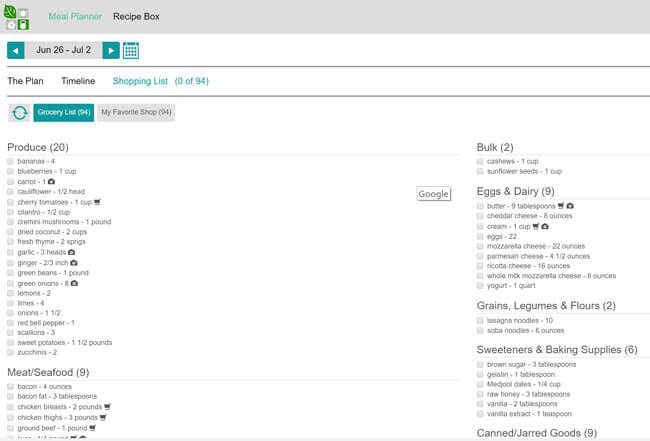This screenshot has width=650, height=441.
Task: Go to previous week with left arrow
Action: [16, 50]
